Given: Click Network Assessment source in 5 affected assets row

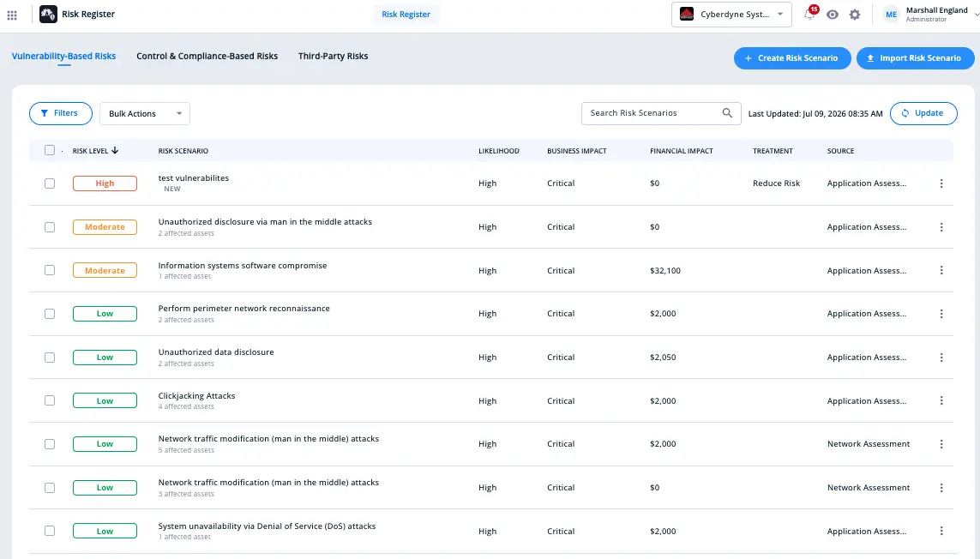Looking at the screenshot, I should point(869,444).
